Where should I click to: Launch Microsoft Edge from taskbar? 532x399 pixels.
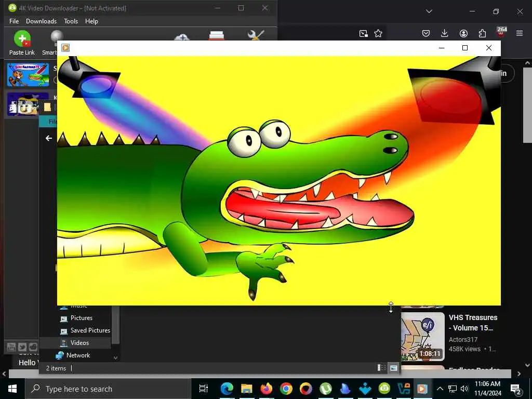227,389
